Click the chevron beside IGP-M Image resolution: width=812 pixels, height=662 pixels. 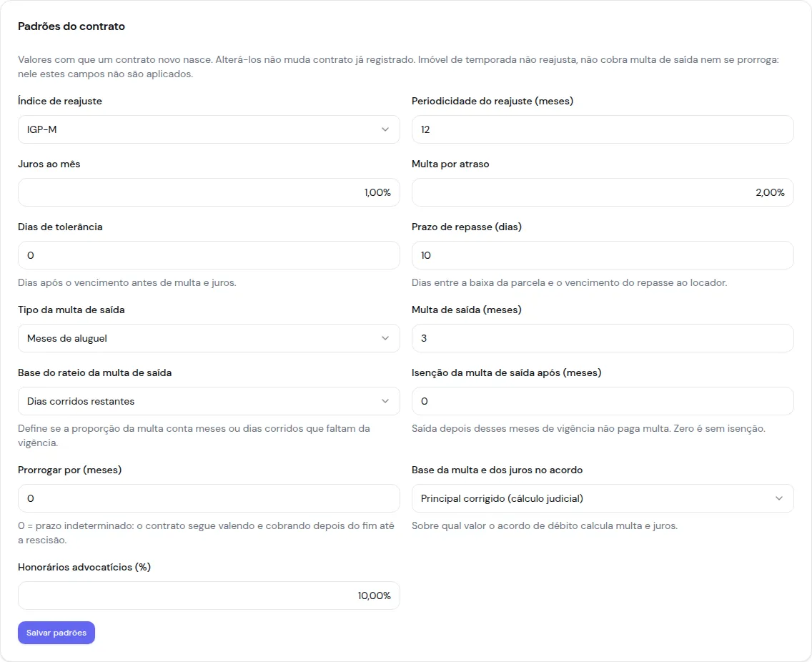tap(385, 129)
